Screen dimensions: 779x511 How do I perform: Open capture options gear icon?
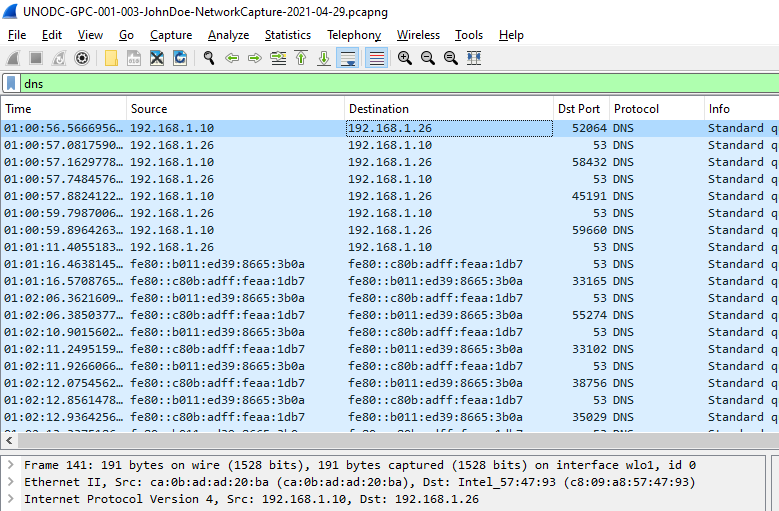point(82,58)
